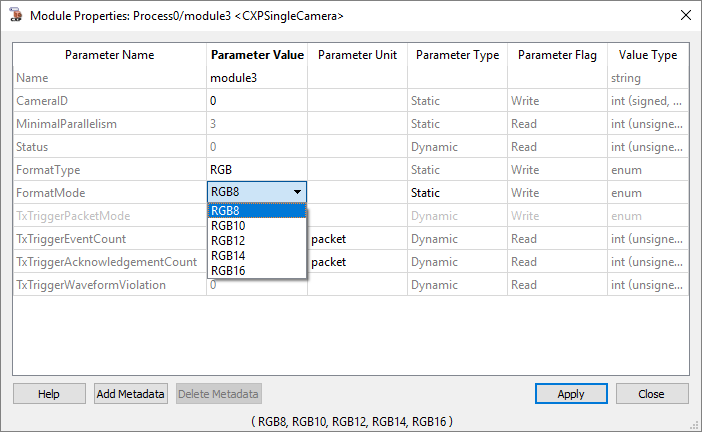Viewport: 702px width, 432px height.
Task: Open the FormatMode dropdown arrow
Action: tap(296, 193)
